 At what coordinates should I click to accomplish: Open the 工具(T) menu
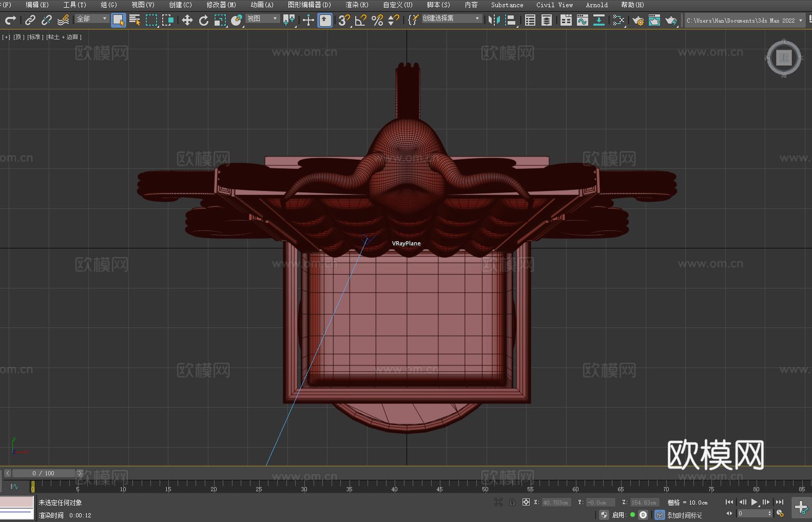click(74, 5)
